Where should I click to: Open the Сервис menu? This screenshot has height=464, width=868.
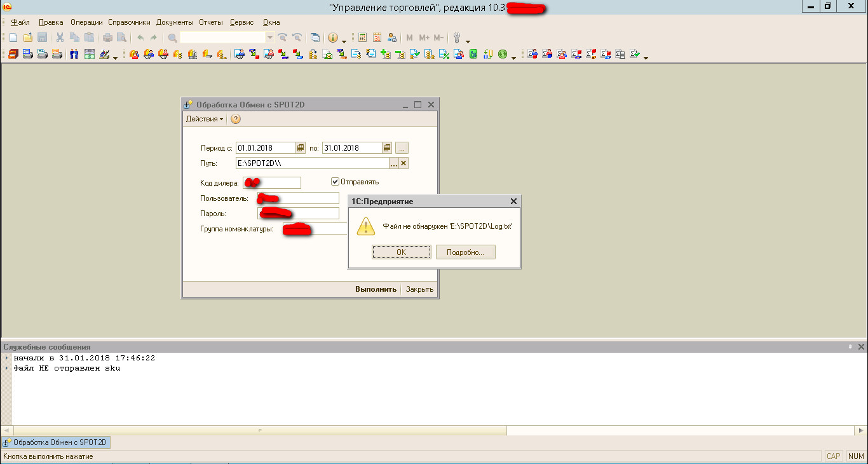(242, 22)
